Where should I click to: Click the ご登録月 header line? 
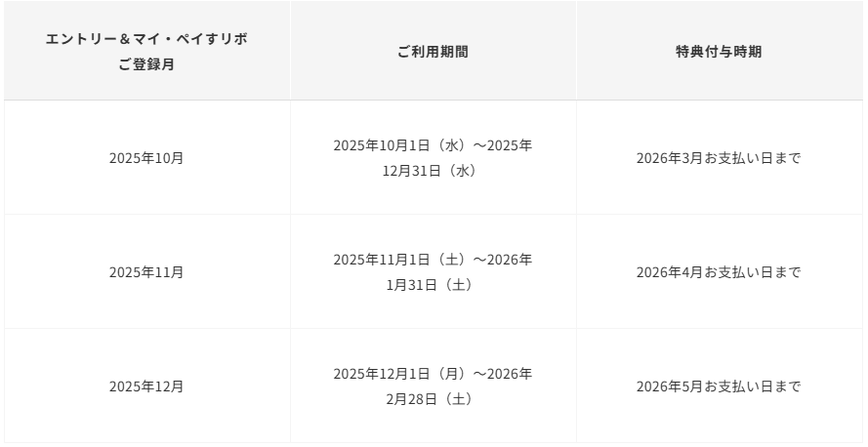pyautogui.click(x=146, y=63)
